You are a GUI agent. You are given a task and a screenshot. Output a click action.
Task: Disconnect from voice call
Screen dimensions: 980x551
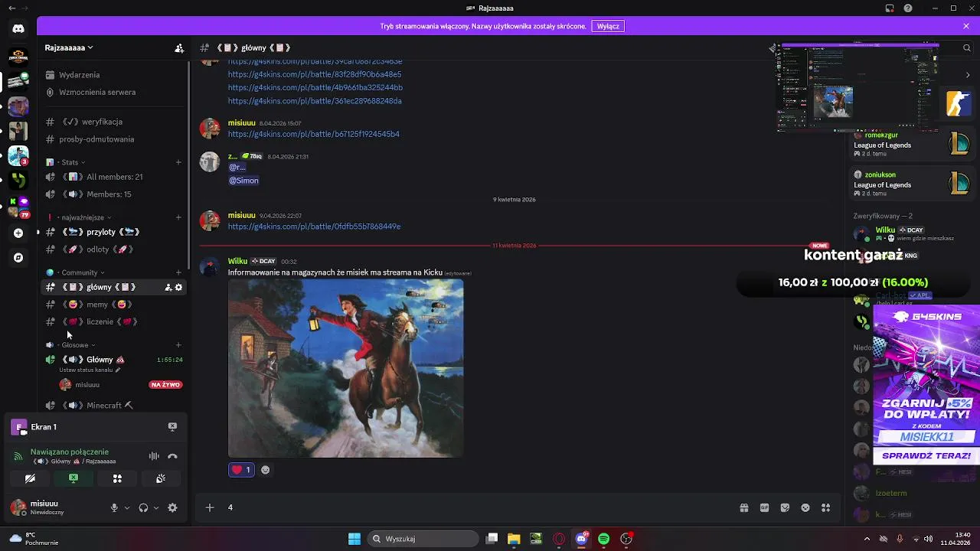click(x=172, y=456)
